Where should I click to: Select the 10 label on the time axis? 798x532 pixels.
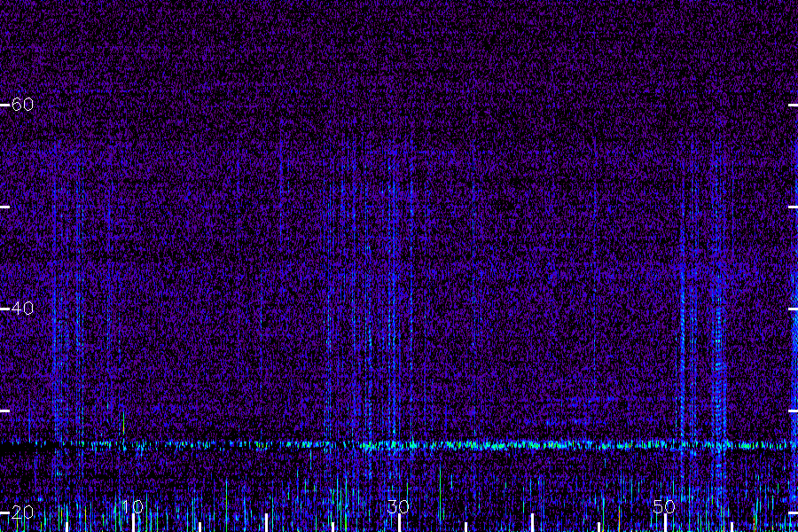[x=133, y=506]
